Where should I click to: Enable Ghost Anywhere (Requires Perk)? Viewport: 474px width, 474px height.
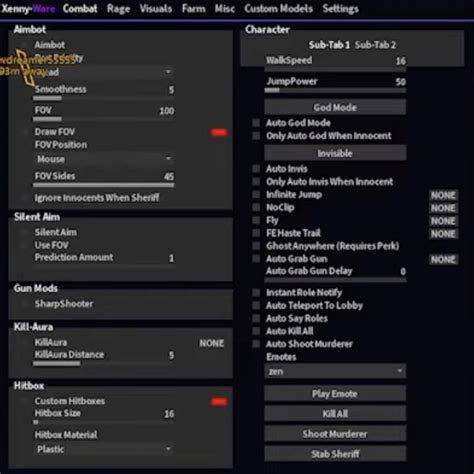click(x=256, y=246)
